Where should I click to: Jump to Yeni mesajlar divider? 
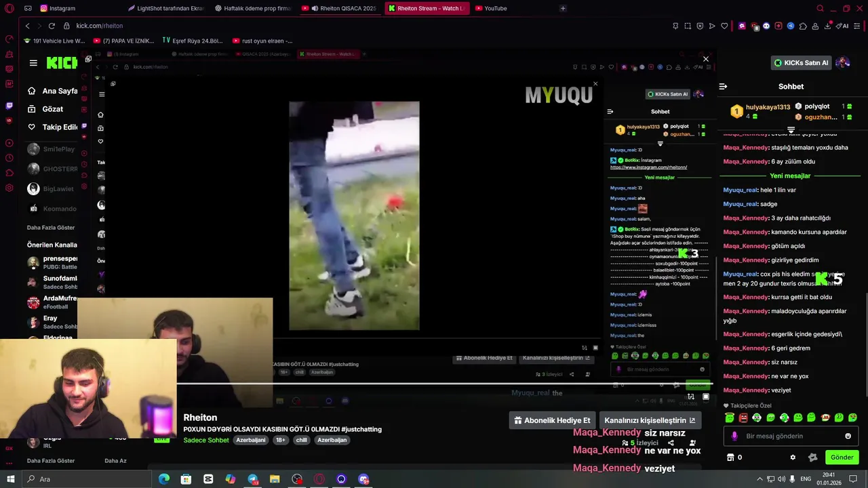coord(789,176)
